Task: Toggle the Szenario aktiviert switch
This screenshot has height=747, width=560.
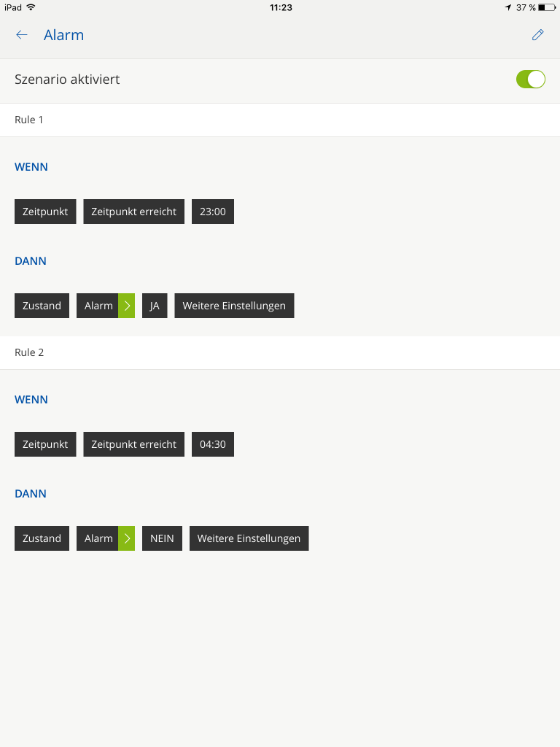Action: point(530,80)
